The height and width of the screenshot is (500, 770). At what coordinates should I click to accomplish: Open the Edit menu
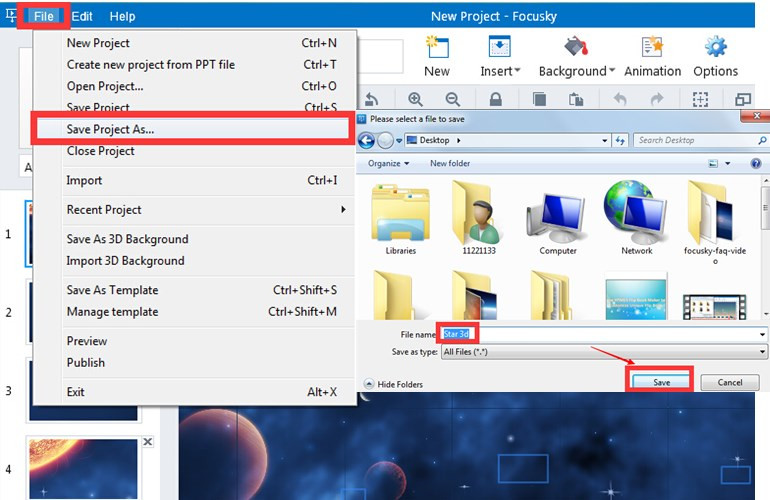[82, 16]
